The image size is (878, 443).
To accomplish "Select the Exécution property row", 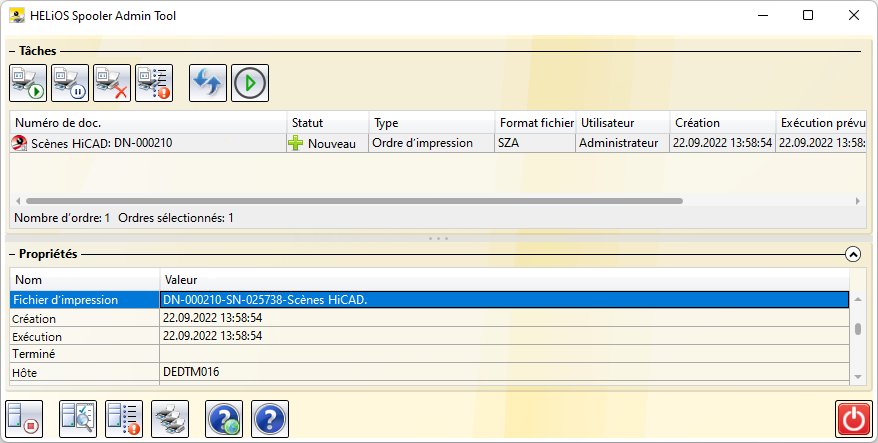I will 429,336.
